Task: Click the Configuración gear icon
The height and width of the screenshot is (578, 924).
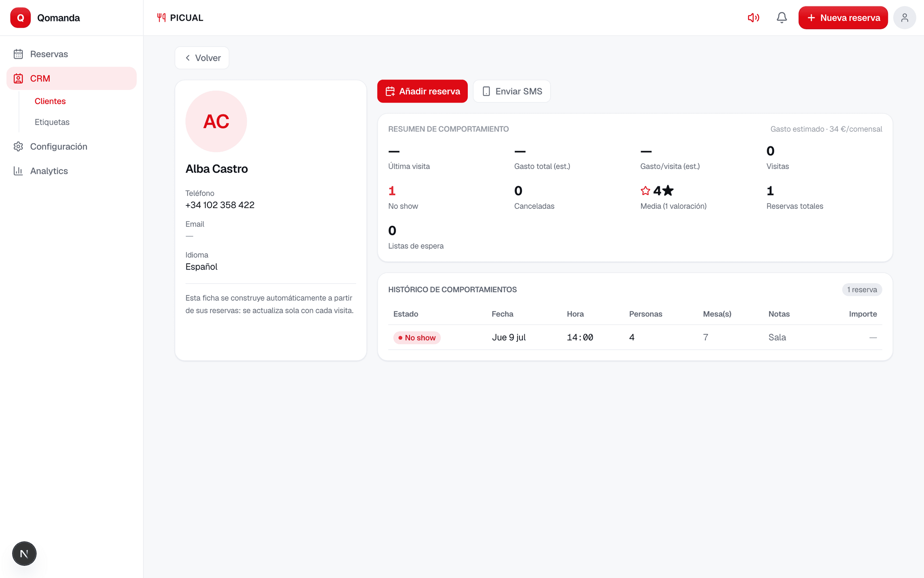Action: (x=18, y=146)
